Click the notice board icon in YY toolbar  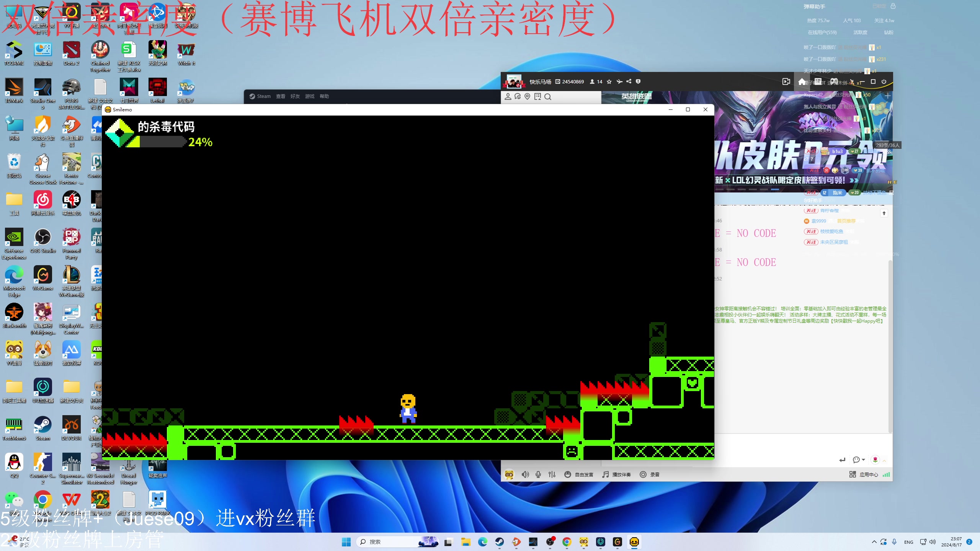(x=537, y=96)
